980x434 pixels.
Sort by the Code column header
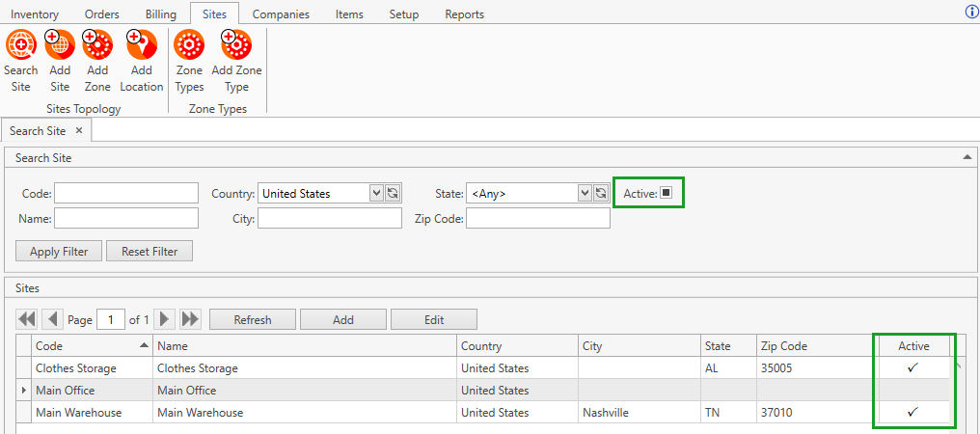(92, 346)
